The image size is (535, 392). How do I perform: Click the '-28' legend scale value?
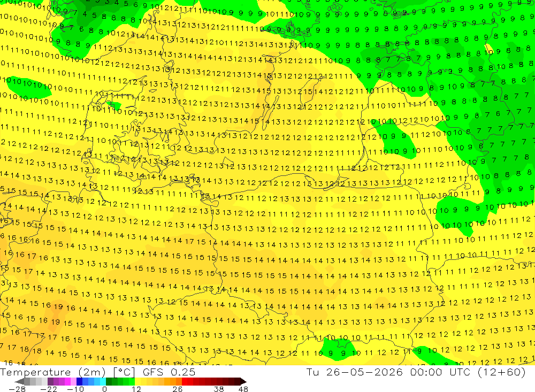17,389
